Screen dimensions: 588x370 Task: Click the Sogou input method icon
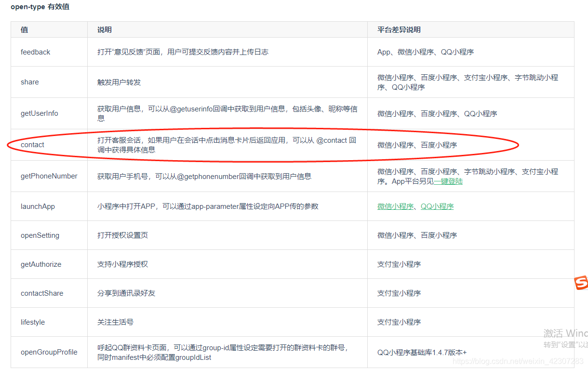[581, 283]
